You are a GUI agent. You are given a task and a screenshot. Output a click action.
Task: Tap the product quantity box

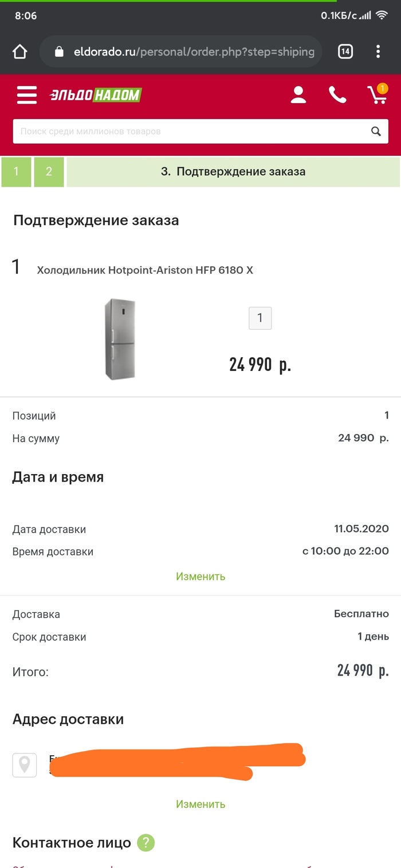pyautogui.click(x=260, y=318)
